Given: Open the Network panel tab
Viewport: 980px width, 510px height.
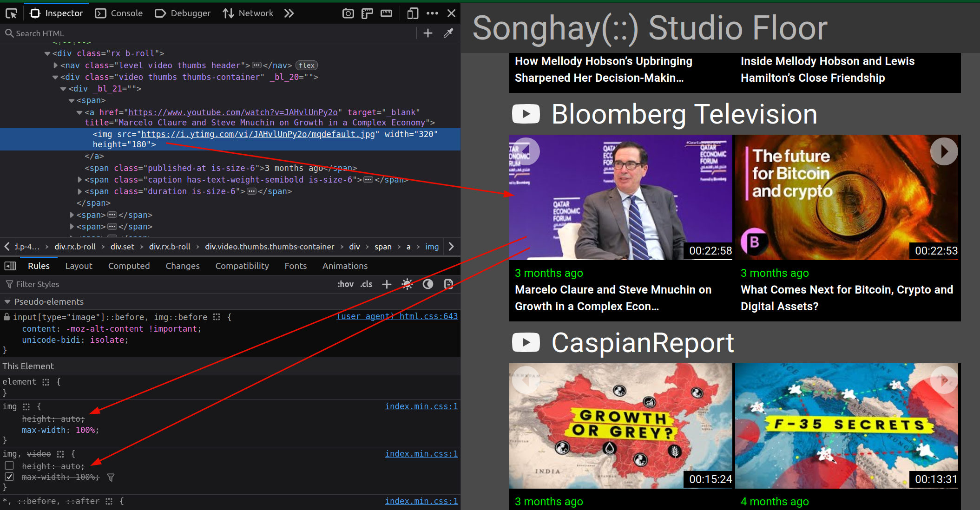Looking at the screenshot, I should (x=248, y=13).
